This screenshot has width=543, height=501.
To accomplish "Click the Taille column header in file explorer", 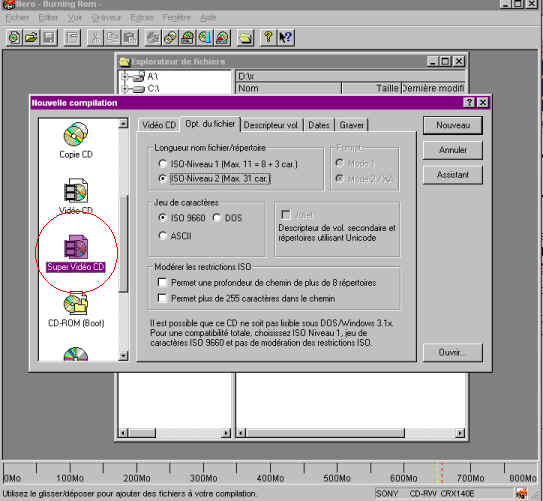I will click(x=371, y=88).
